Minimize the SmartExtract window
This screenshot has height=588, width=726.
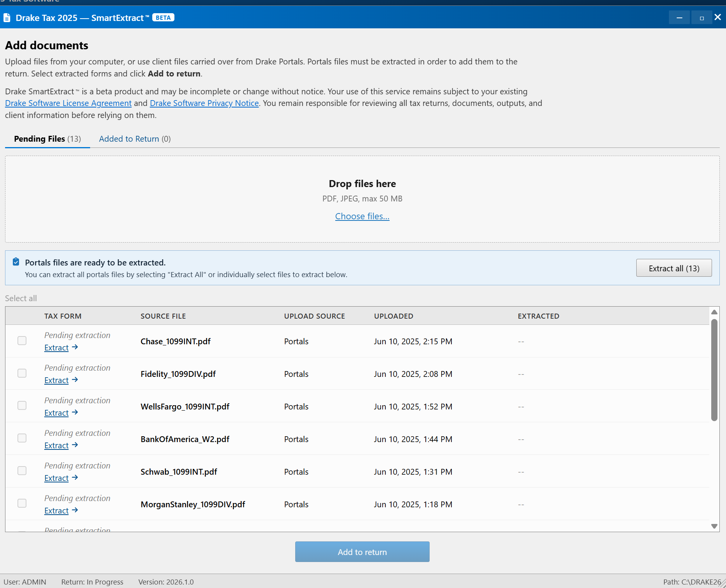679,17
